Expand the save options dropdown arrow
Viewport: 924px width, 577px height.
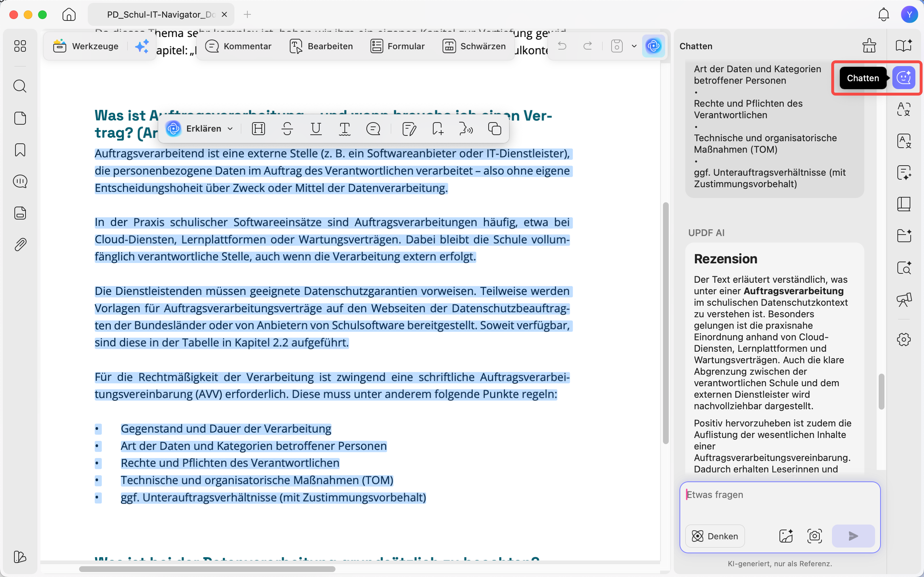coord(634,46)
